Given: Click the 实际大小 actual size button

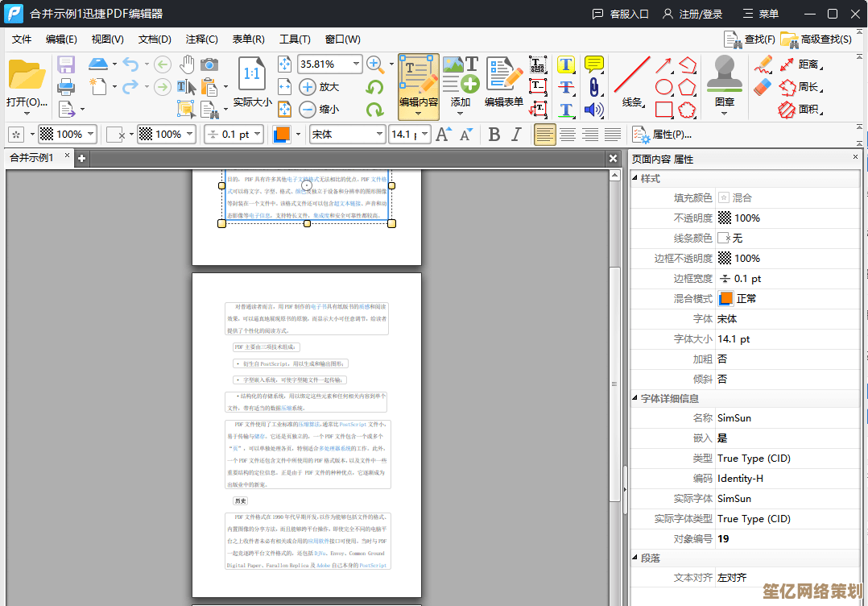Looking at the screenshot, I should tap(252, 82).
